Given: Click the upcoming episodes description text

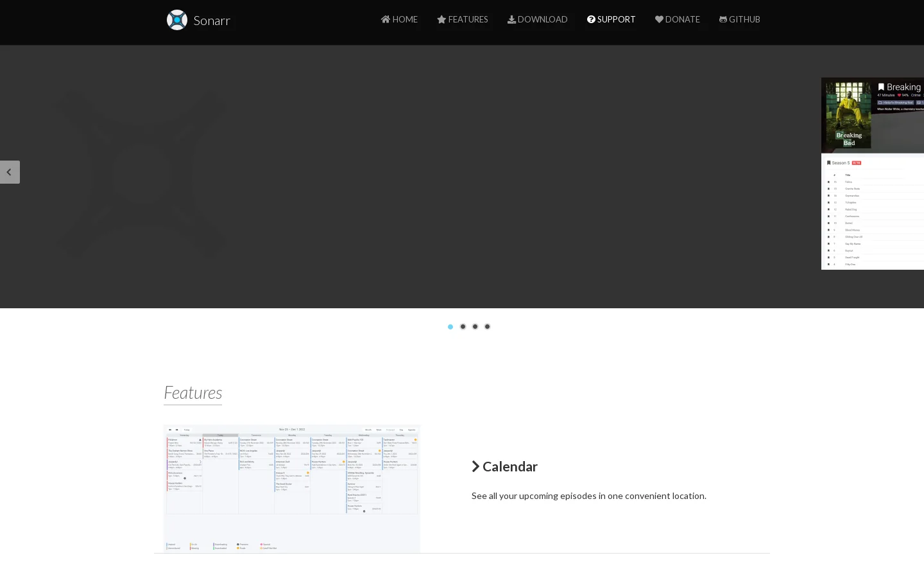Looking at the screenshot, I should pos(589,496).
